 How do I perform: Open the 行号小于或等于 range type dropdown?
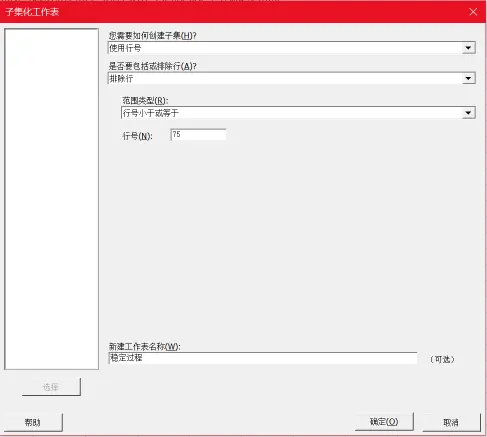(x=298, y=113)
